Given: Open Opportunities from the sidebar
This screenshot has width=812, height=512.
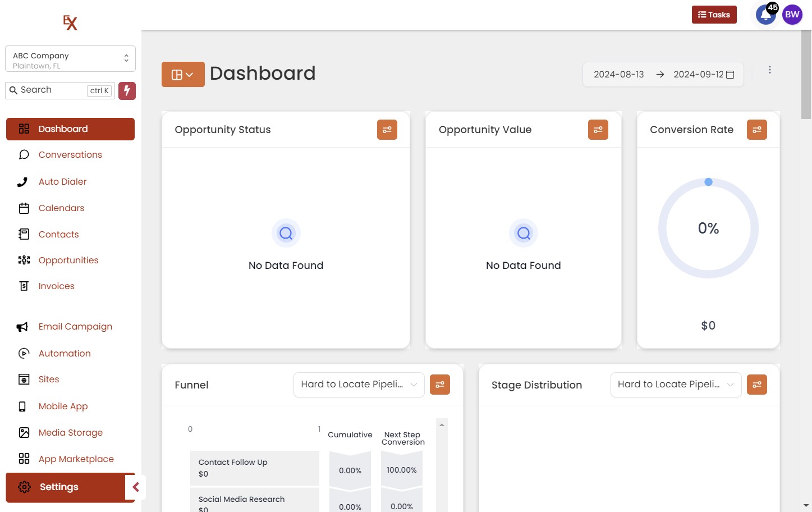Looking at the screenshot, I should click(x=68, y=260).
